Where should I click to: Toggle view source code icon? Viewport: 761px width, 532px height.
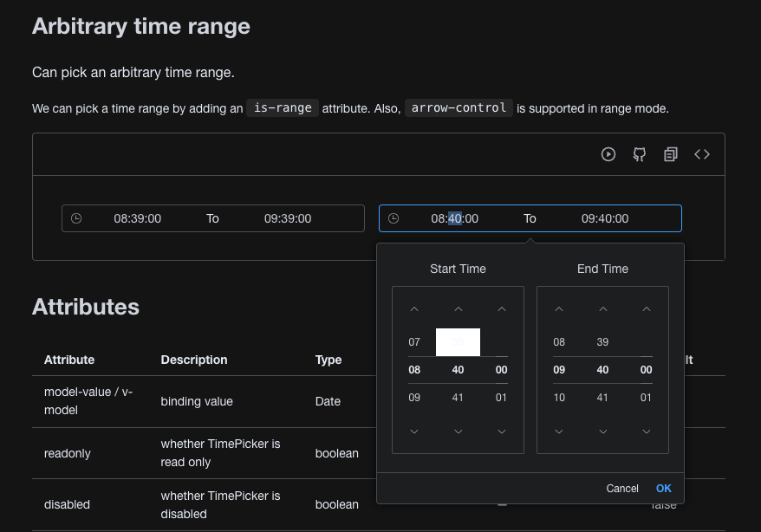702,154
